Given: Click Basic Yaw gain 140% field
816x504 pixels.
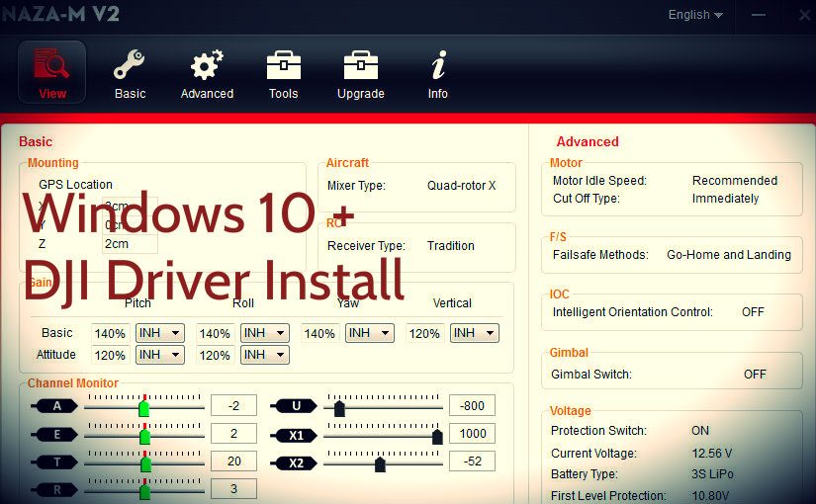Looking at the screenshot, I should [319, 333].
